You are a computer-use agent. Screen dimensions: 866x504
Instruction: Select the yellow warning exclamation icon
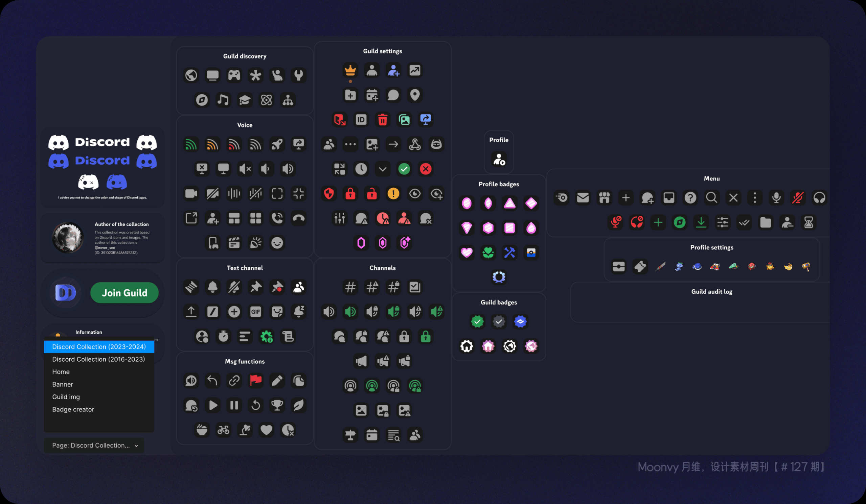(393, 194)
